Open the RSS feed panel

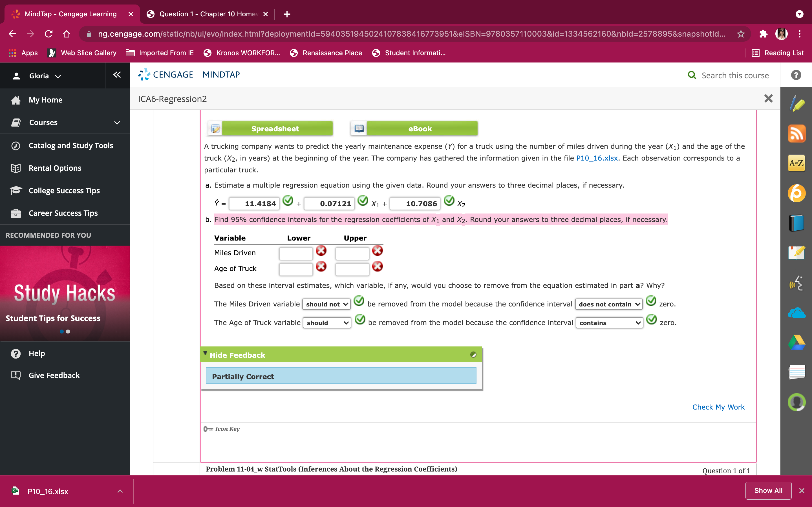coord(797,134)
